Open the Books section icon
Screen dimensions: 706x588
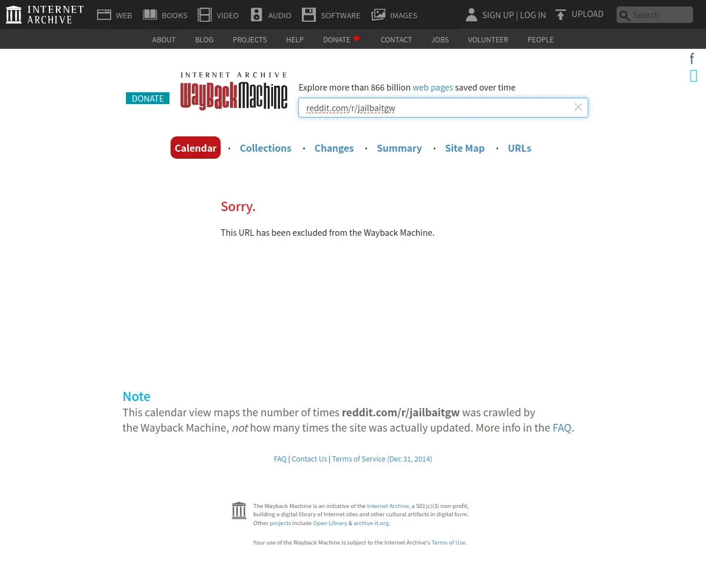[150, 15]
